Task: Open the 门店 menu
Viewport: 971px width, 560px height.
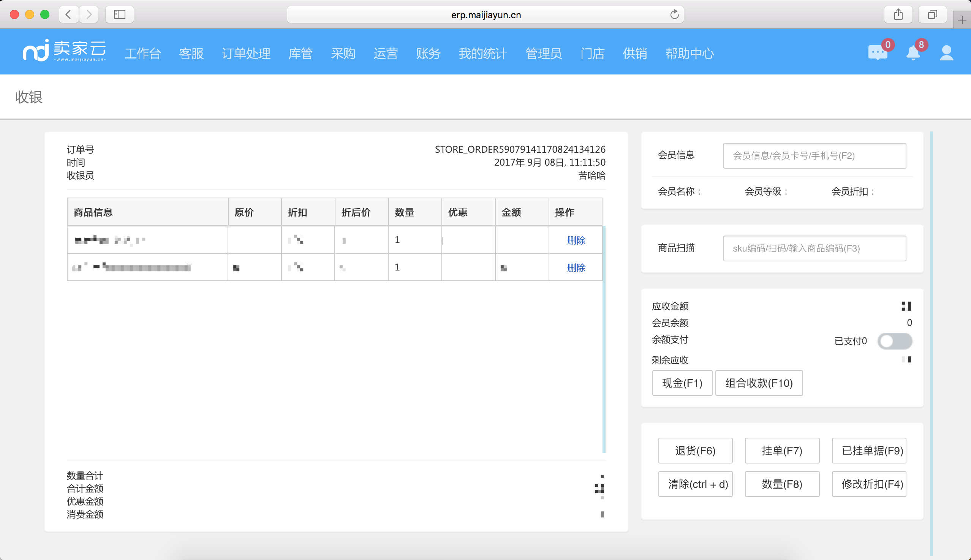Action: tap(593, 54)
